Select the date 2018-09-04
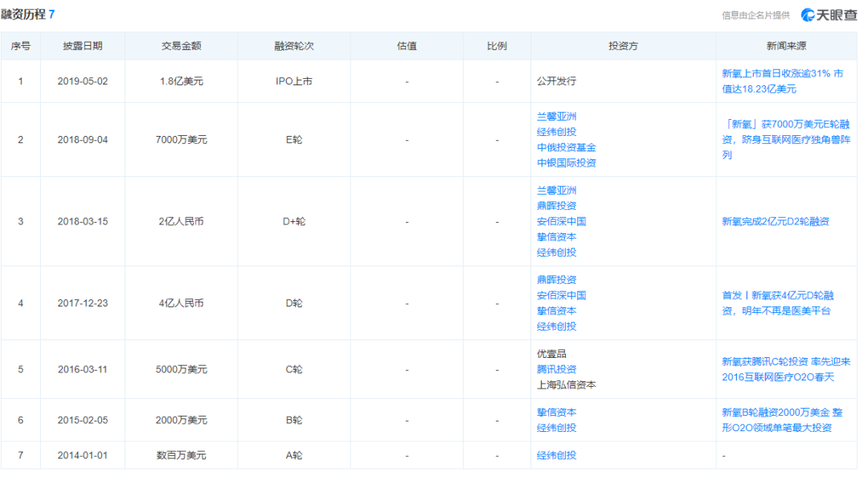 83,140
